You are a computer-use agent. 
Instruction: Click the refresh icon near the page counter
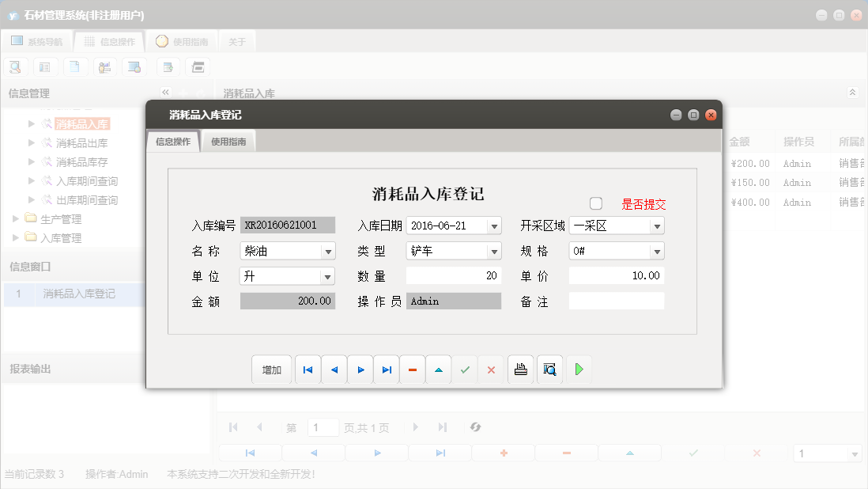pyautogui.click(x=474, y=427)
